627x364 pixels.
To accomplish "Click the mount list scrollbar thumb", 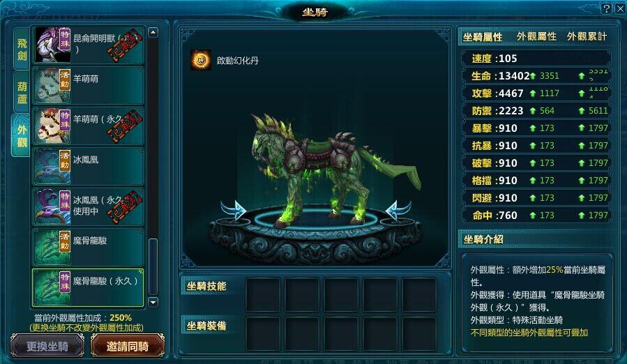I will click(153, 266).
